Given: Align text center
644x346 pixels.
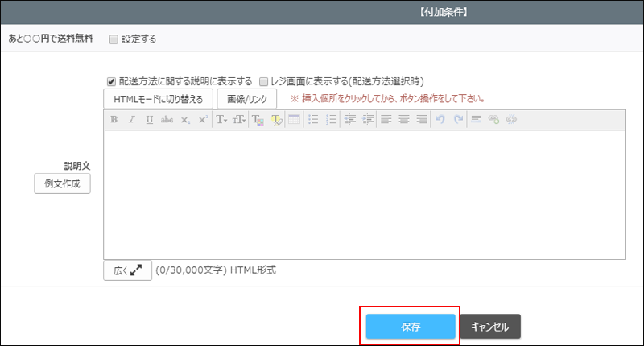Looking at the screenshot, I should [404, 119].
